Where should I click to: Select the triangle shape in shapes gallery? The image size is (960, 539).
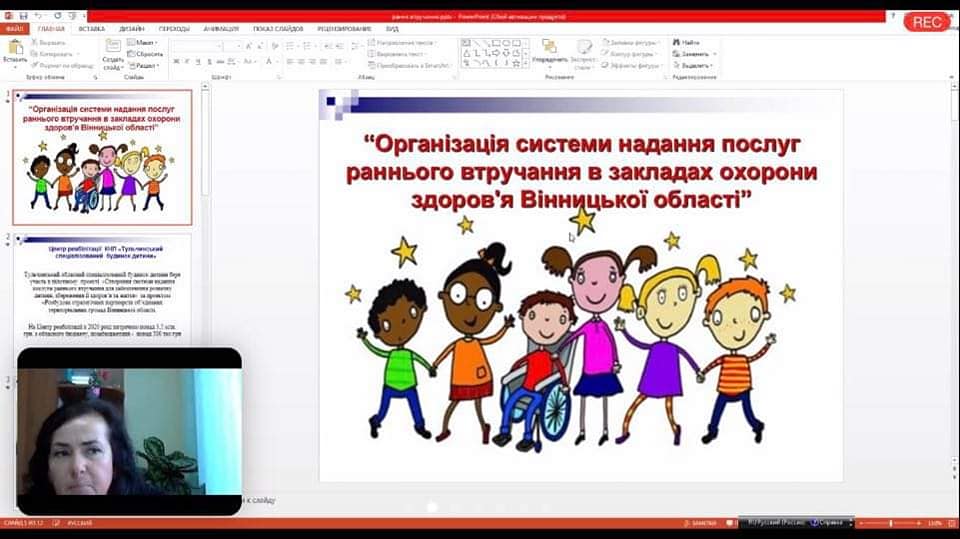click(467, 53)
